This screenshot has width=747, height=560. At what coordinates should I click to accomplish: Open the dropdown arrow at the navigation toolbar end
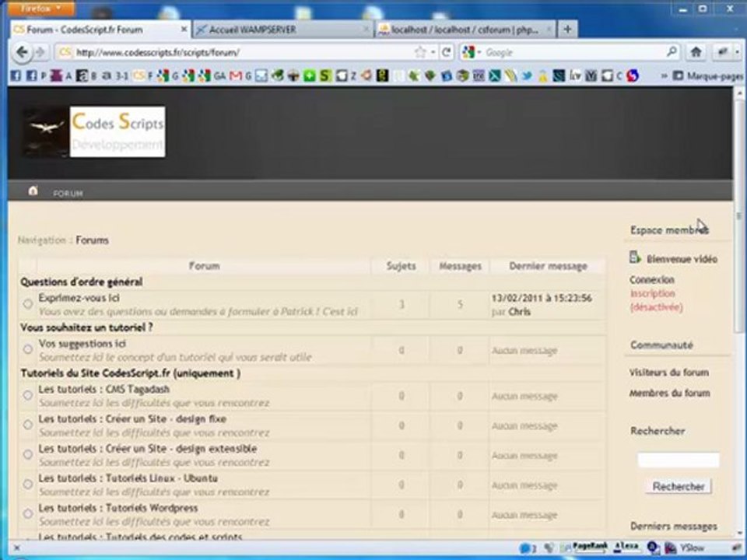pos(737,52)
